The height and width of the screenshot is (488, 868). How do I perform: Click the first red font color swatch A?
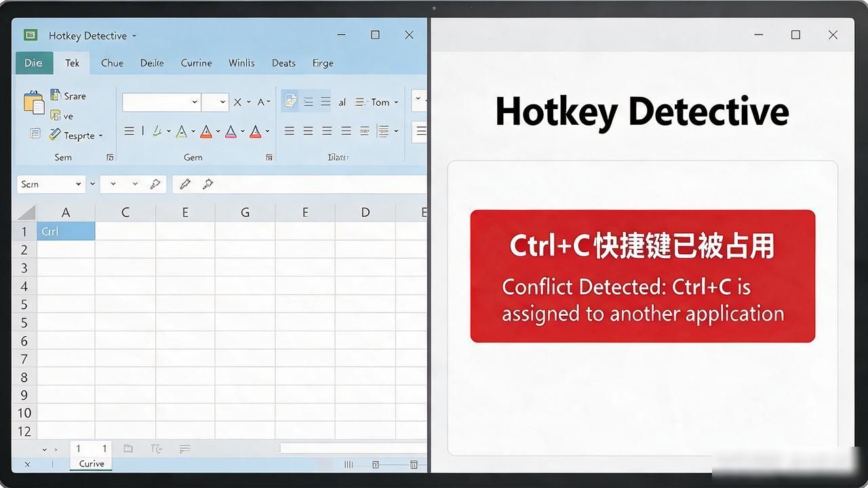[x=206, y=131]
